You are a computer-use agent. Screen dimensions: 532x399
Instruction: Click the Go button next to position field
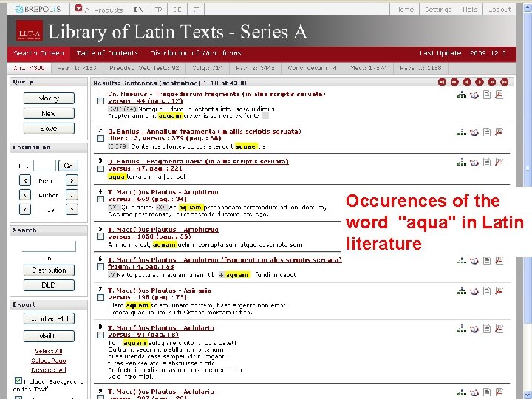click(x=68, y=166)
